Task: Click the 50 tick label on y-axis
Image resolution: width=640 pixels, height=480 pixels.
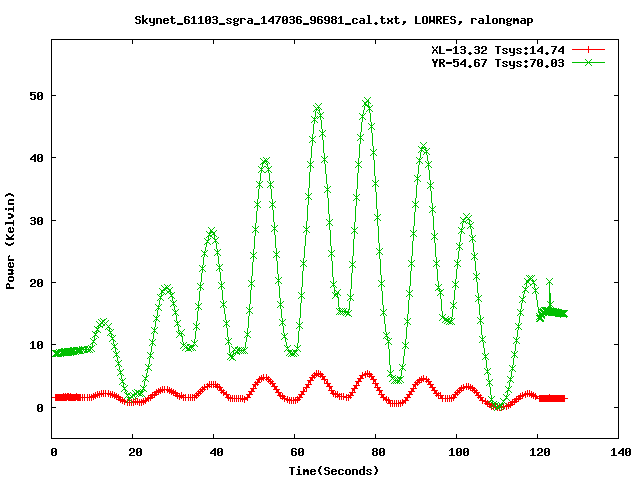Action: [x=34, y=96]
